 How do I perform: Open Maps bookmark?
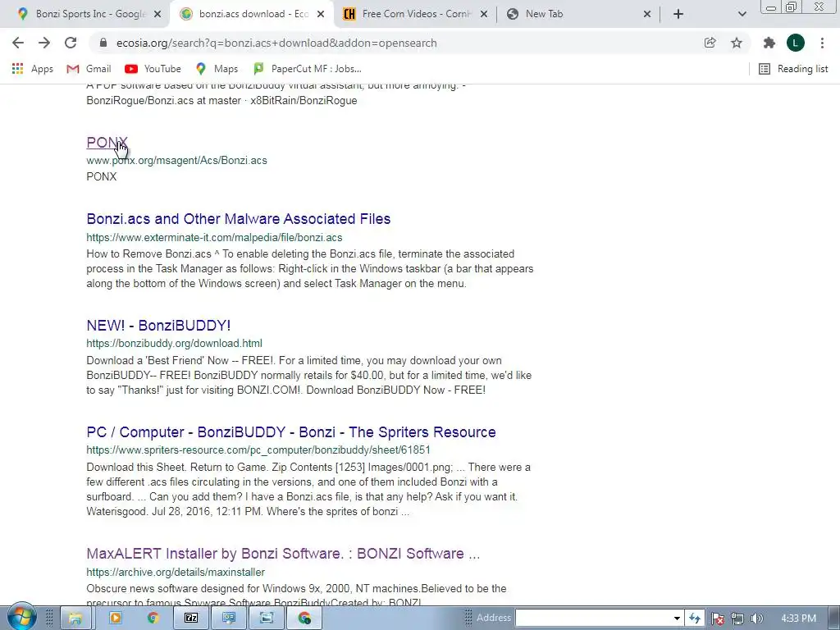pyautogui.click(x=217, y=69)
